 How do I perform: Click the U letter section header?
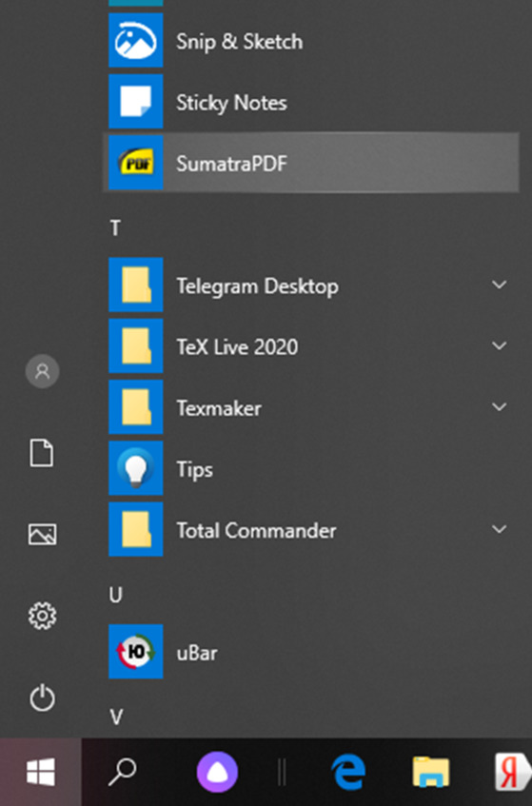point(116,595)
